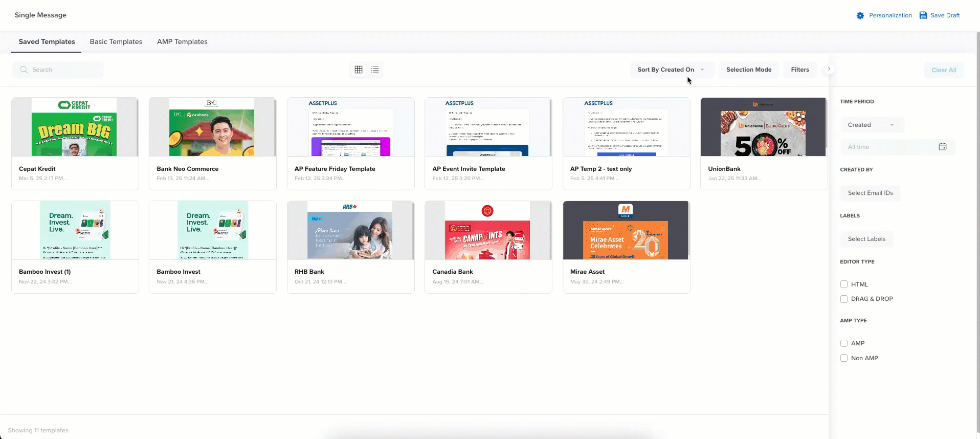This screenshot has width=980, height=439.
Task: Click the All time date field
Action: click(897, 147)
